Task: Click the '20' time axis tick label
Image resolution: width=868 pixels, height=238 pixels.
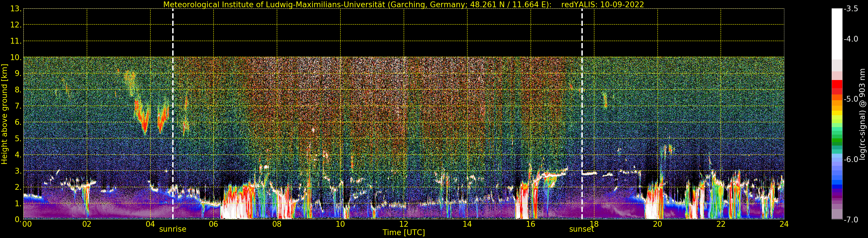Action: tap(657, 224)
